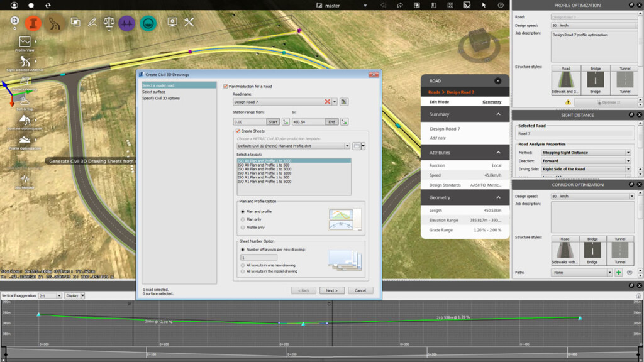Toggle the Create Sheets checkbox
Image resolution: width=644 pixels, height=362 pixels.
[238, 131]
